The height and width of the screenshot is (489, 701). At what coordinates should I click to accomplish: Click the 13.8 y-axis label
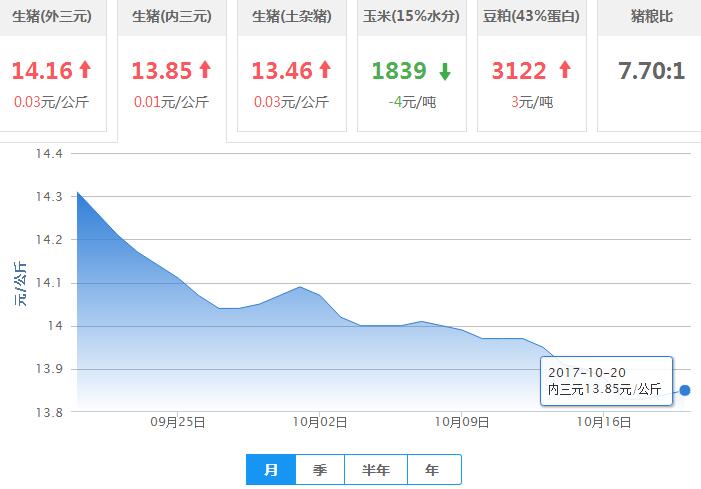tap(49, 413)
